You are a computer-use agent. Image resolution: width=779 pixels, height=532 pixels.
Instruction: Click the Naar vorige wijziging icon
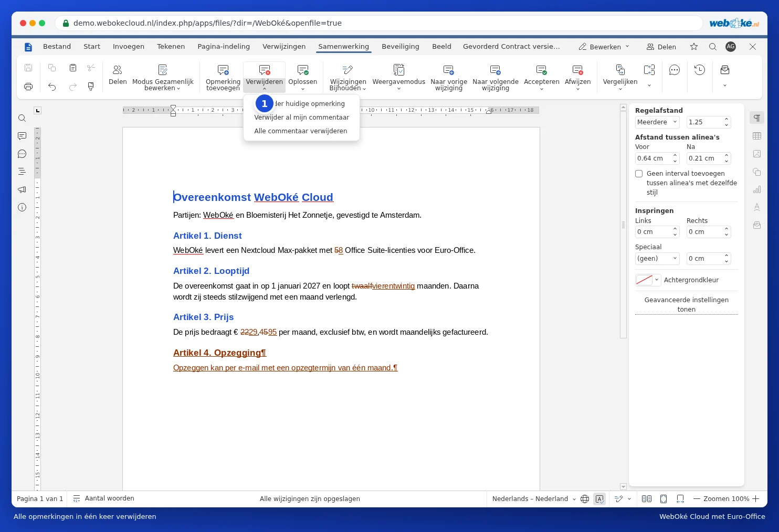(449, 70)
